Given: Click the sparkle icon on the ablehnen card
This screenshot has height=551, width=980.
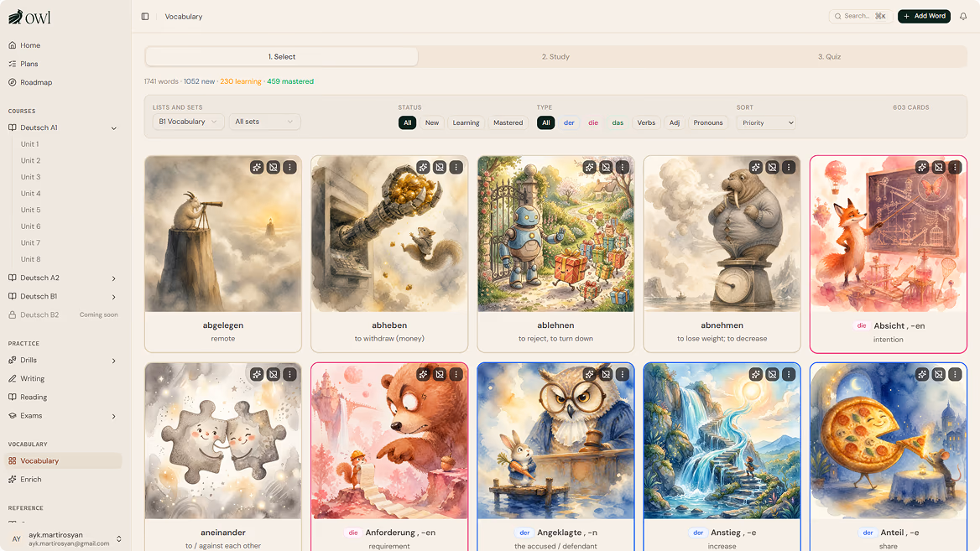Looking at the screenshot, I should [589, 168].
